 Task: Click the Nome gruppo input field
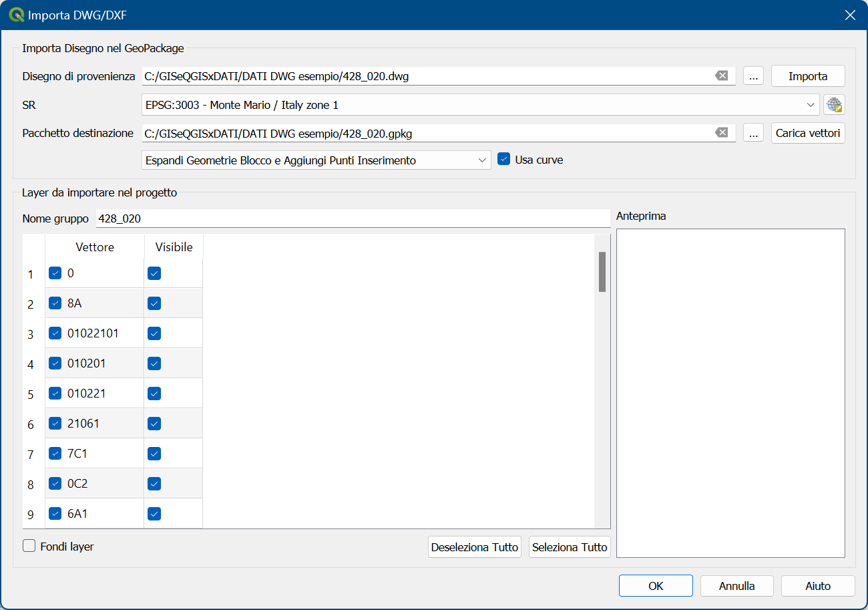353,218
